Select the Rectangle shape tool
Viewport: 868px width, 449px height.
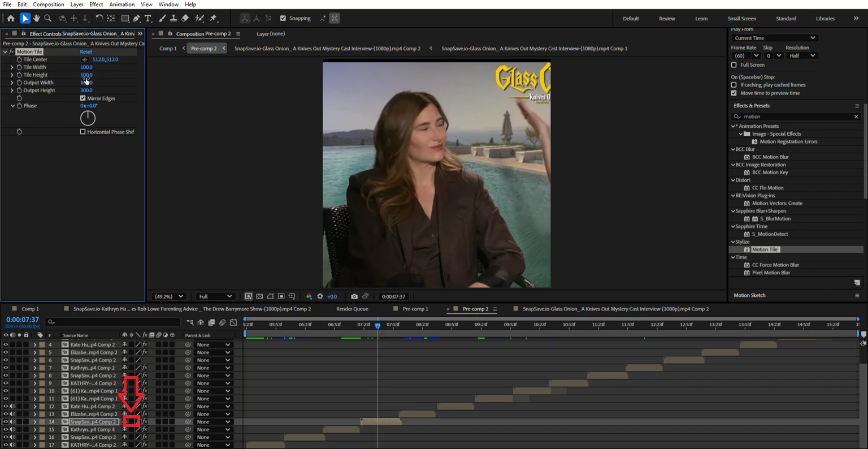pyautogui.click(x=125, y=18)
